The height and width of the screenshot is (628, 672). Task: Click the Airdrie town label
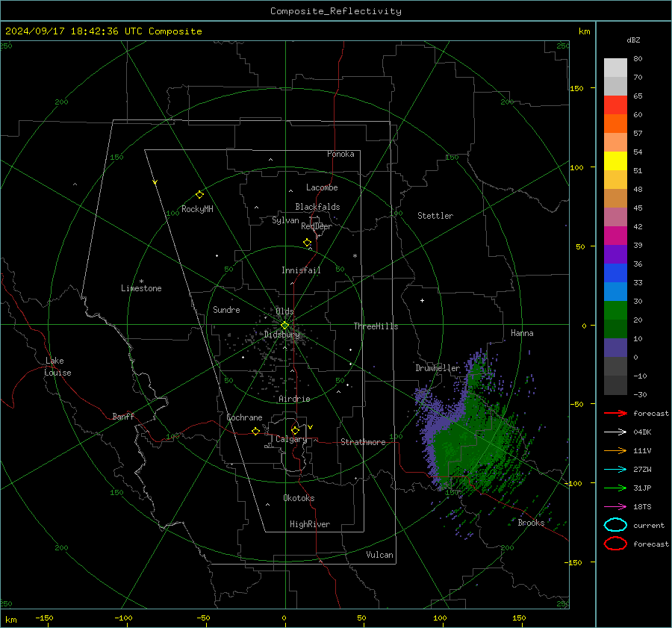point(294,399)
